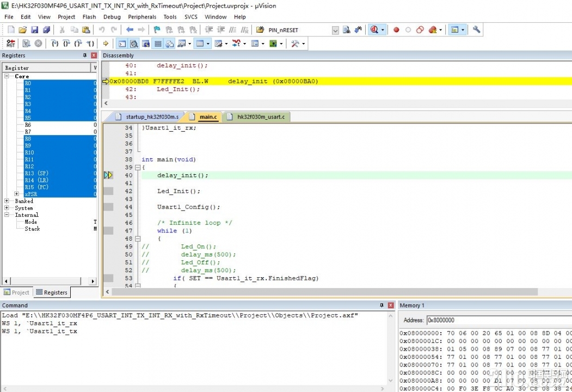Toggle the Command window icon
572x392 pixels.
[122, 44]
